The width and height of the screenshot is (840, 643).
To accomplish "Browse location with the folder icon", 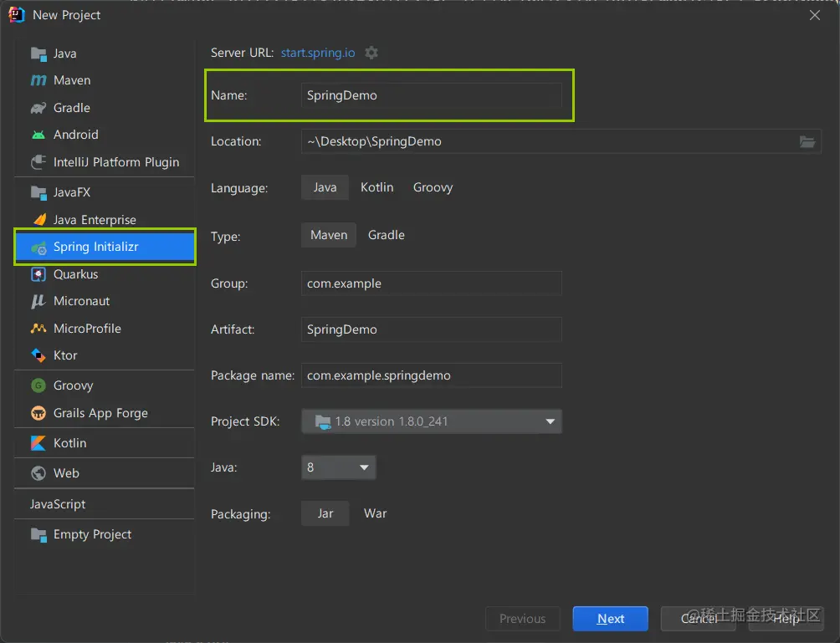I will click(x=807, y=141).
